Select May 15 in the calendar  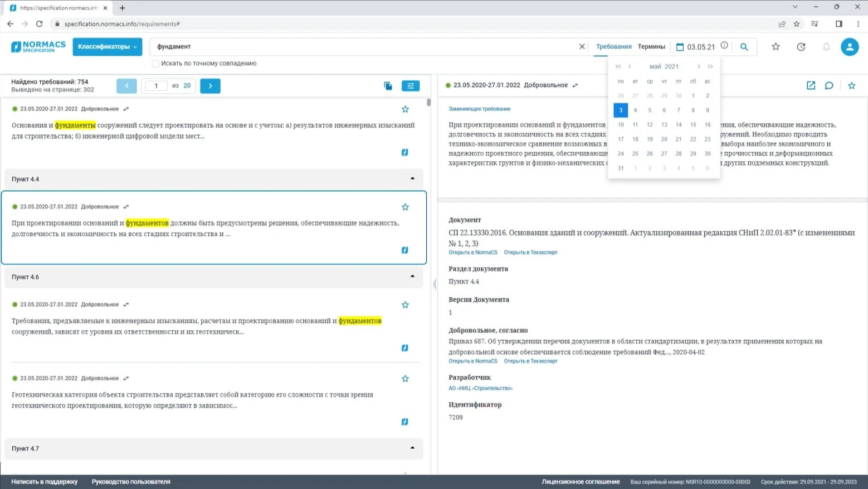693,125
